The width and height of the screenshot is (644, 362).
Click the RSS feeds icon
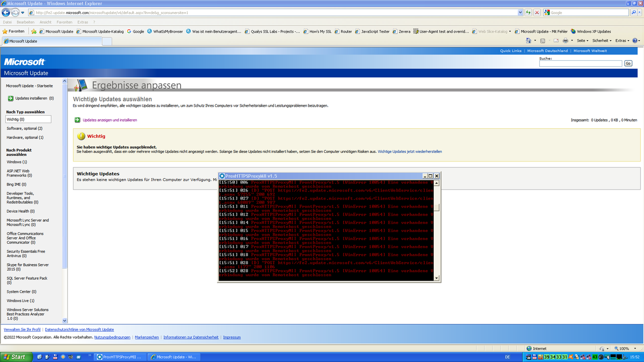click(x=543, y=40)
